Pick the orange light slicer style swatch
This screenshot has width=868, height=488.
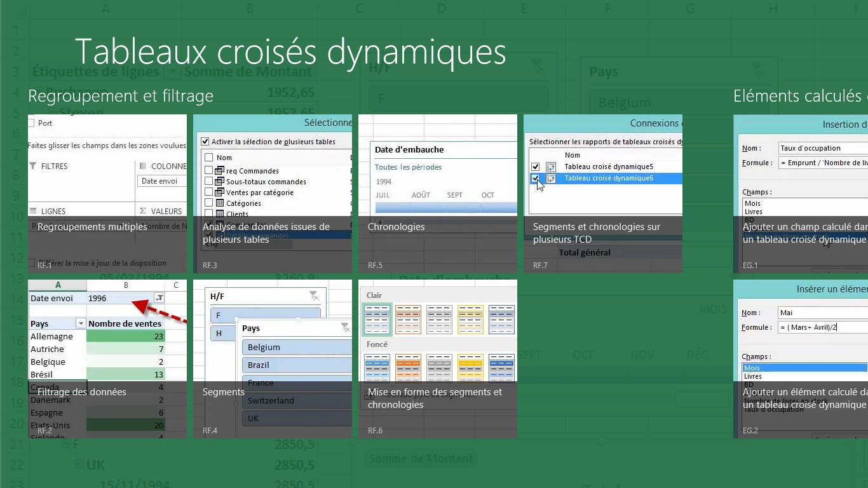pyautogui.click(x=408, y=319)
